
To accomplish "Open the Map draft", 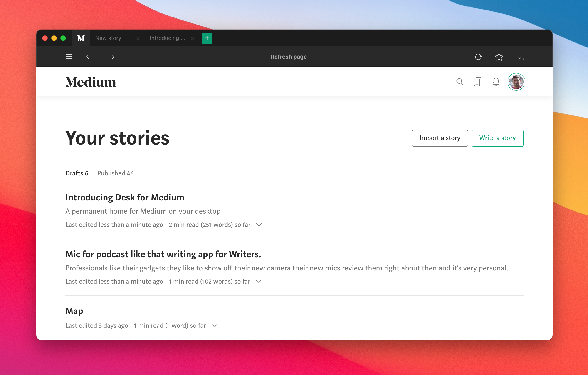I will pyautogui.click(x=74, y=311).
